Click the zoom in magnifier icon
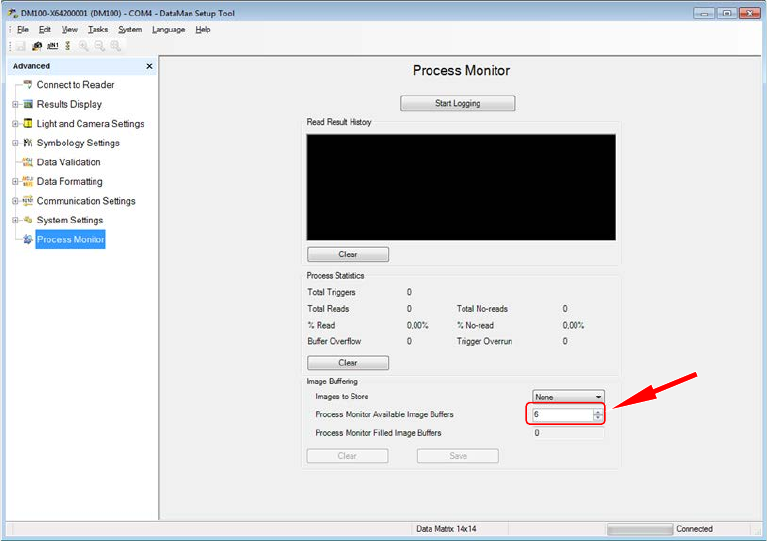Image resolution: width=767 pixels, height=541 pixels. pyautogui.click(x=84, y=46)
